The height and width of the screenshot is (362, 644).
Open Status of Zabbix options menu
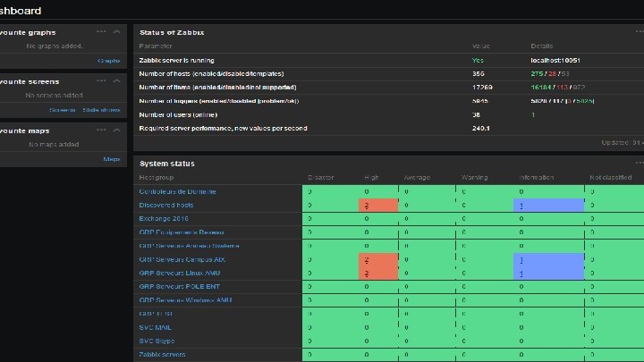pyautogui.click(x=640, y=31)
